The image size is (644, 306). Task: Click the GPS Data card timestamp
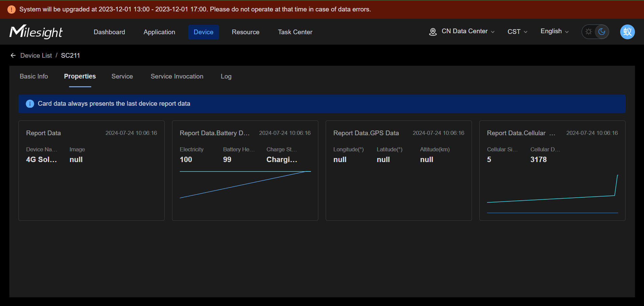point(438,133)
